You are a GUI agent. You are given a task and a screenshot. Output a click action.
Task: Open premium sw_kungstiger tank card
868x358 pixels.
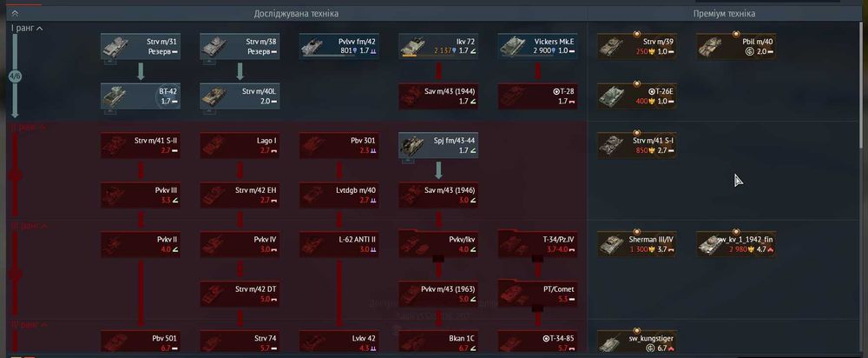tap(636, 342)
